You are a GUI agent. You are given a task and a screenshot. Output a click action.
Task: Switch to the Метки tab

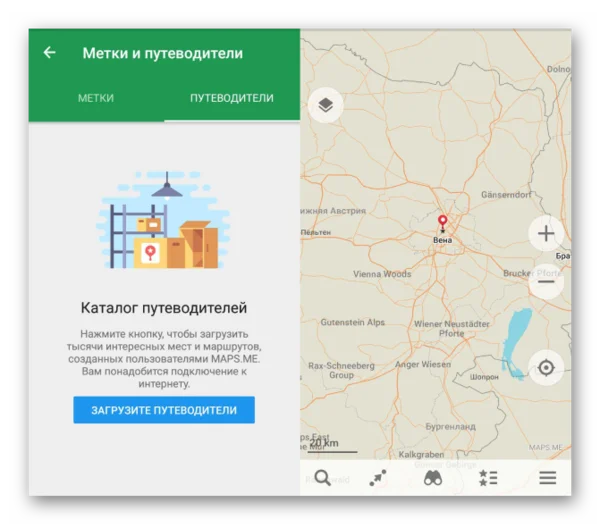click(x=96, y=98)
